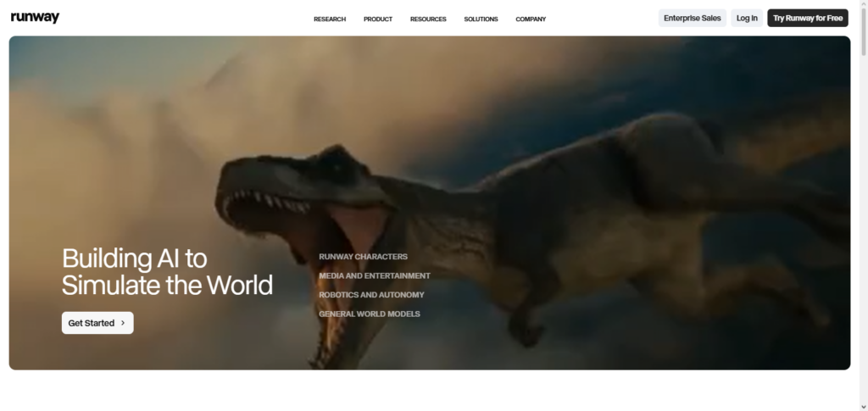The width and height of the screenshot is (868, 411).
Task: Click the Building AI headline text
Action: click(x=167, y=271)
